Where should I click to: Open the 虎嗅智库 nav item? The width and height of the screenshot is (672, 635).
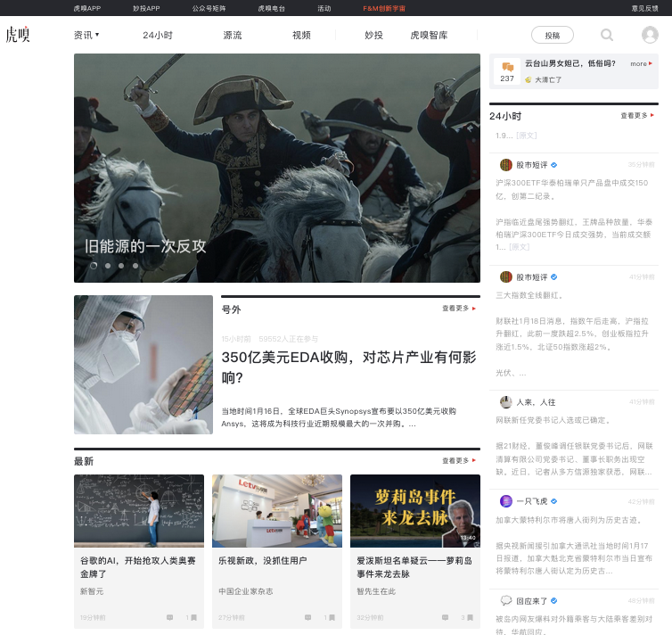tap(429, 35)
